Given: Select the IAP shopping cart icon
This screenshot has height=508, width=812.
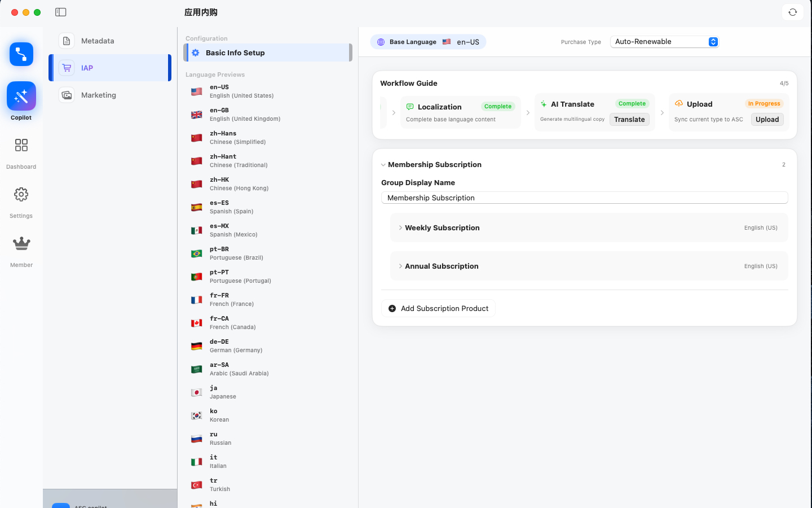Looking at the screenshot, I should pos(67,68).
